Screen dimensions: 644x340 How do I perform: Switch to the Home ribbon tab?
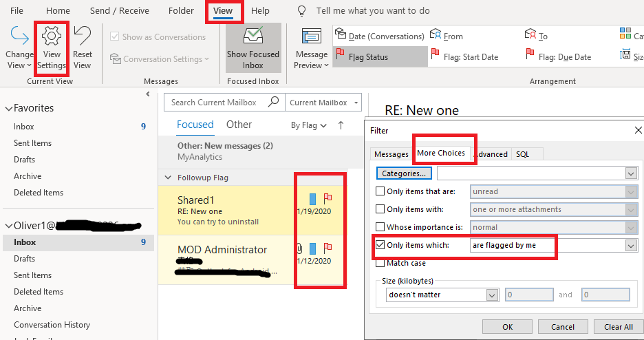pyautogui.click(x=58, y=11)
